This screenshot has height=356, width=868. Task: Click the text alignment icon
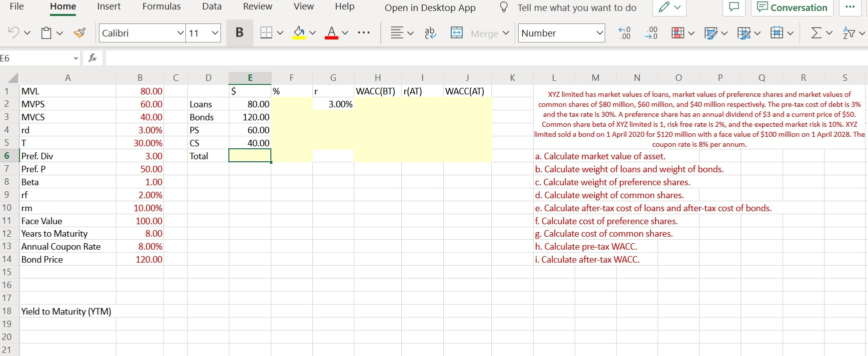(x=397, y=33)
